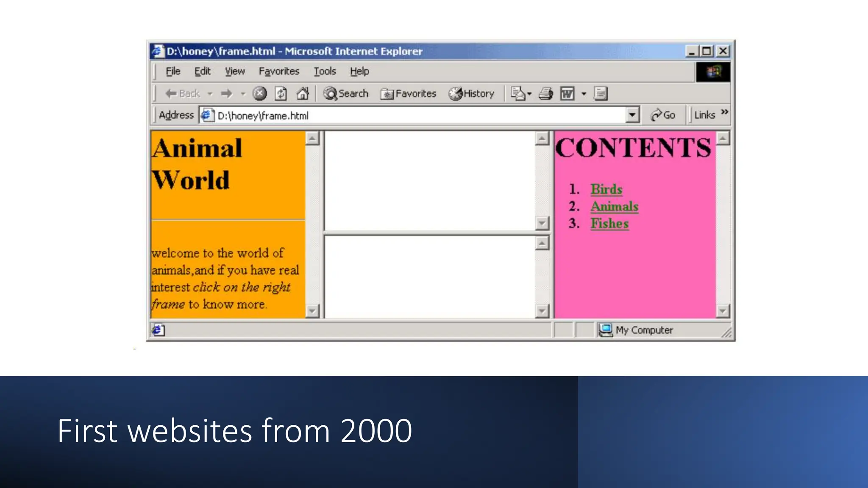
Task: Open the Tools menu
Action: point(325,71)
